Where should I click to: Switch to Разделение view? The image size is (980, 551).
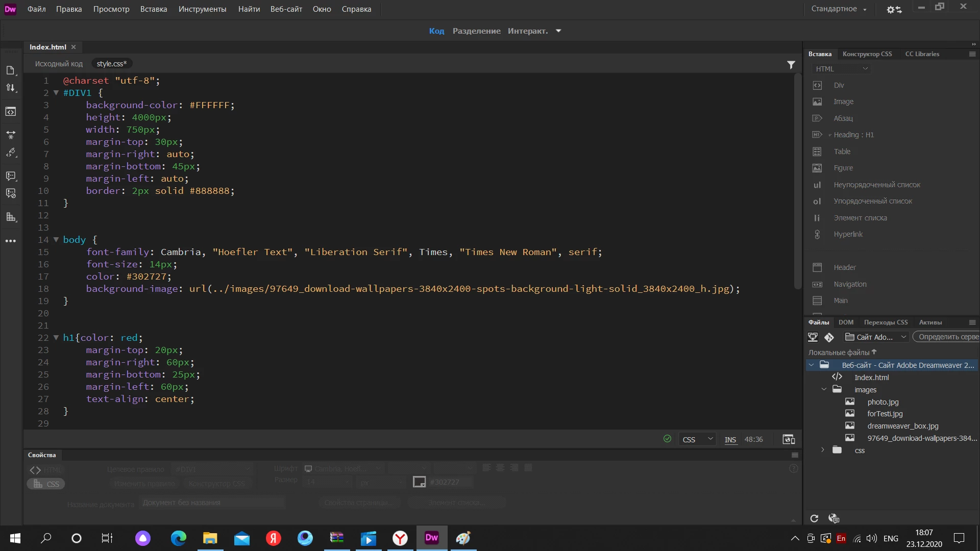click(x=476, y=31)
